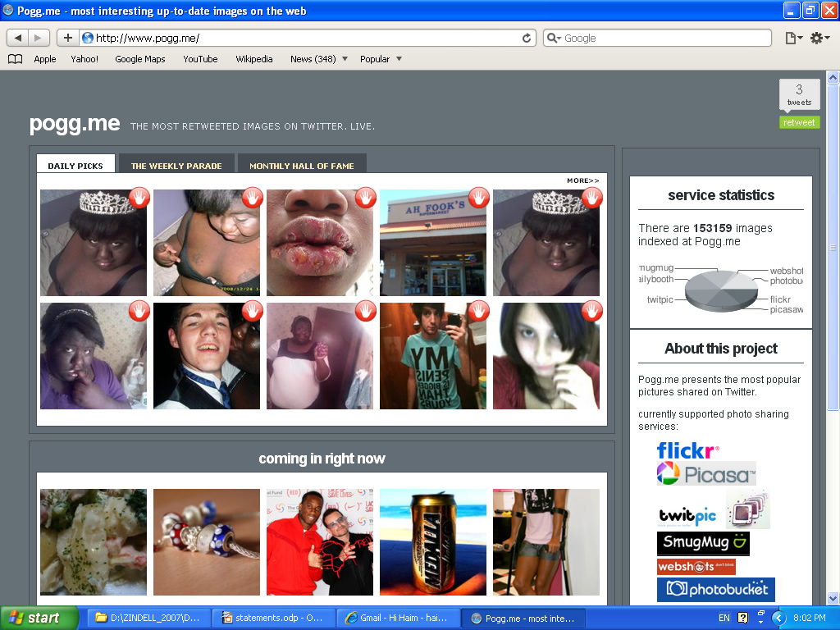Viewport: 840px width, 630px height.
Task: Click the '153159' images count text
Action: pyautogui.click(x=712, y=228)
